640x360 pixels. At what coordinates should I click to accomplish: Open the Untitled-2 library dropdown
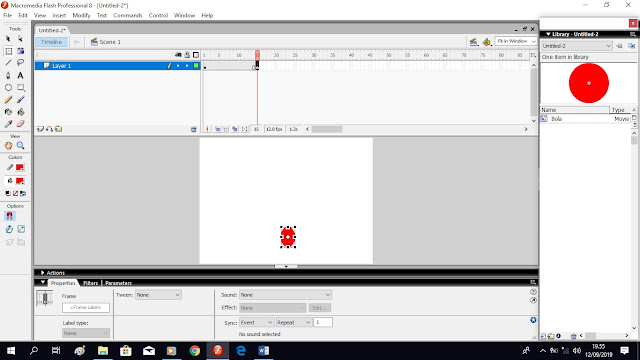click(576, 46)
